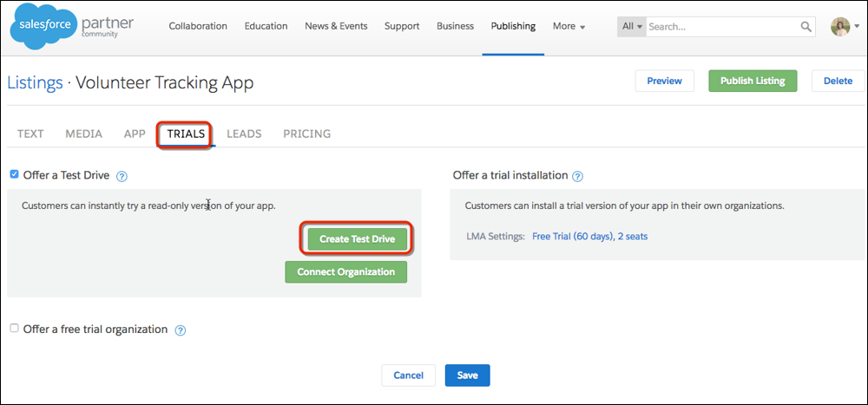The image size is (868, 405).
Task: Open News & Events menu
Action: pos(336,26)
